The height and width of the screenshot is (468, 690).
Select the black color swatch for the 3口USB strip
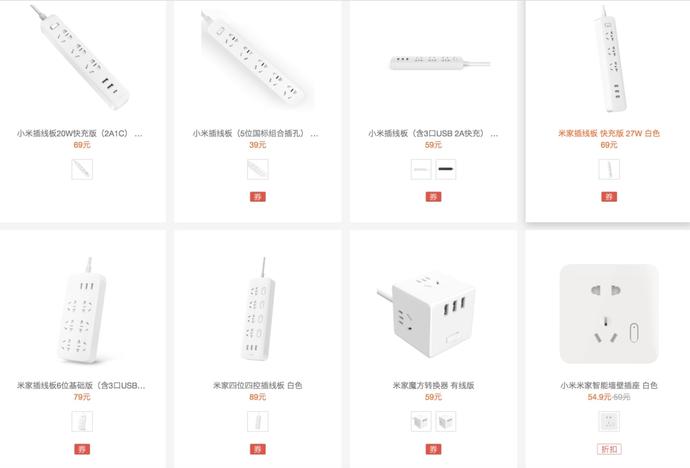pyautogui.click(x=445, y=169)
